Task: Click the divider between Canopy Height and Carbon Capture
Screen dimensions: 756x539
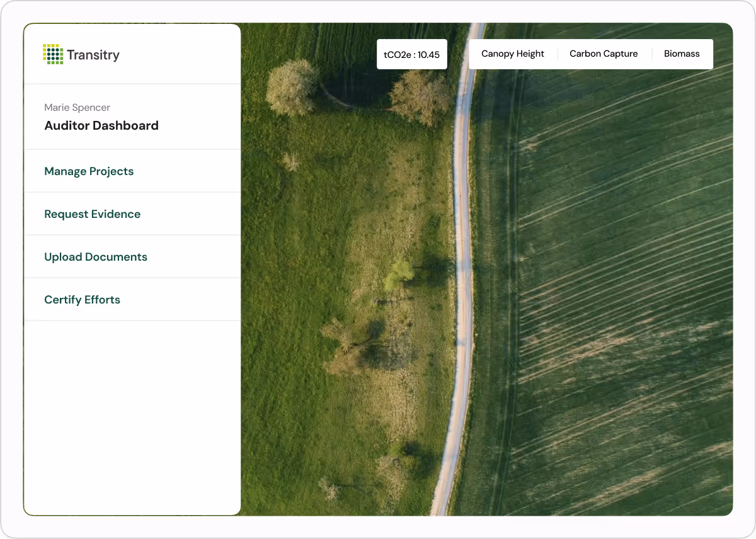Action: pos(558,54)
